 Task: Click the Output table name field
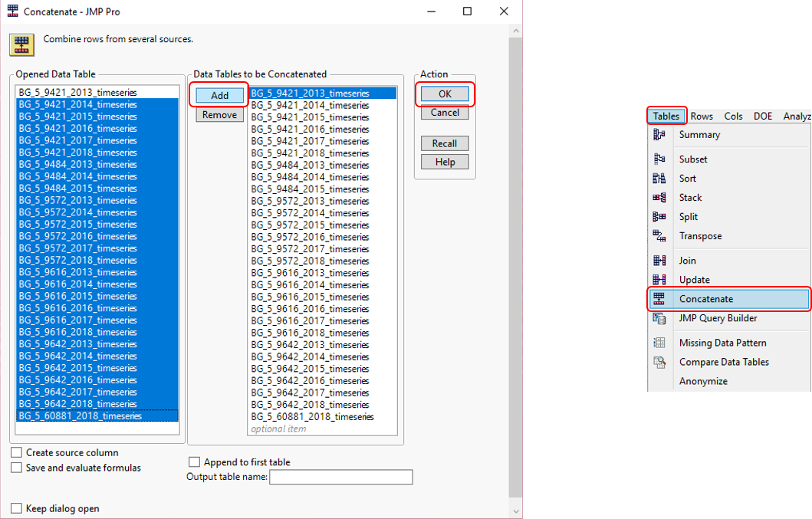click(x=341, y=477)
